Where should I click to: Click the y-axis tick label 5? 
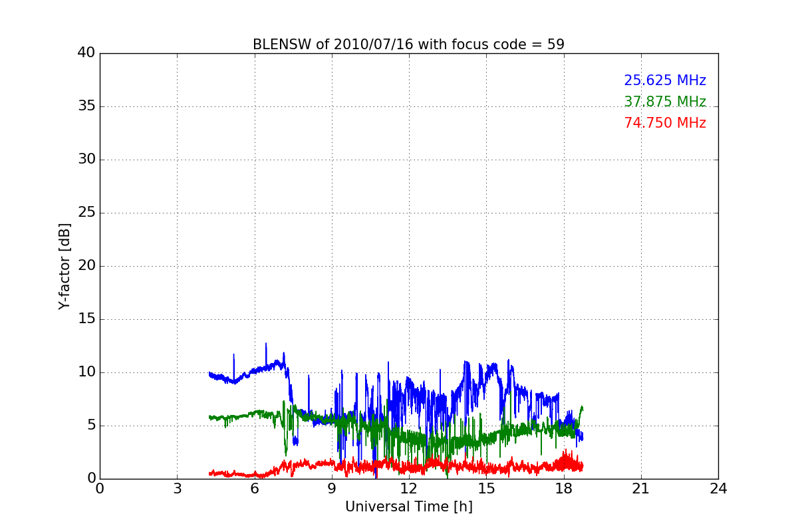91,426
